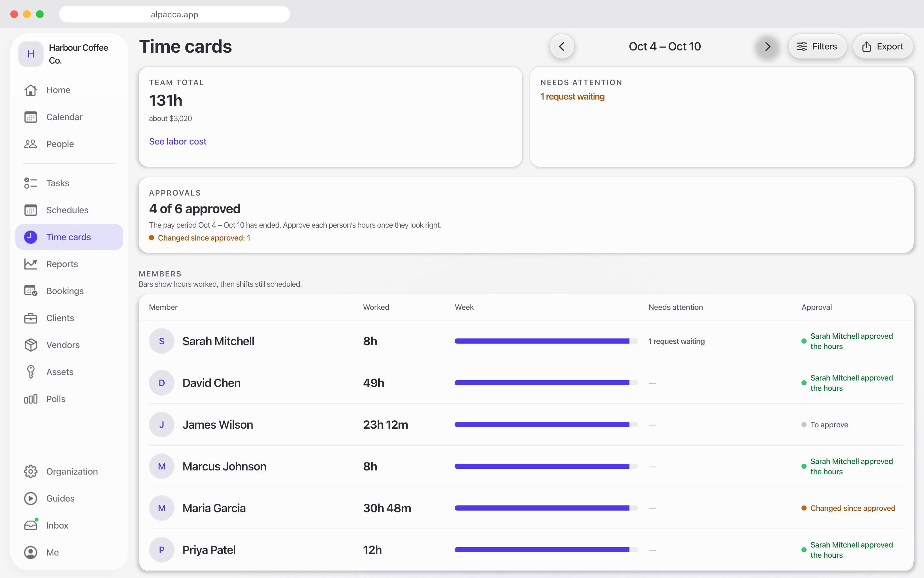Go to previous week with left chevron
The height and width of the screenshot is (578, 924).
pos(562,47)
